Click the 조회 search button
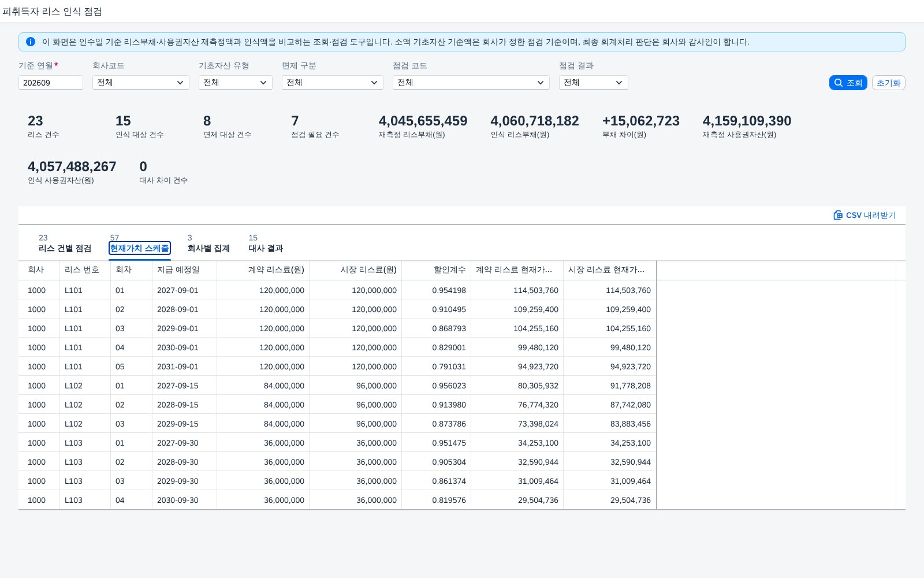Viewport: 924px width, 578px height. (848, 83)
